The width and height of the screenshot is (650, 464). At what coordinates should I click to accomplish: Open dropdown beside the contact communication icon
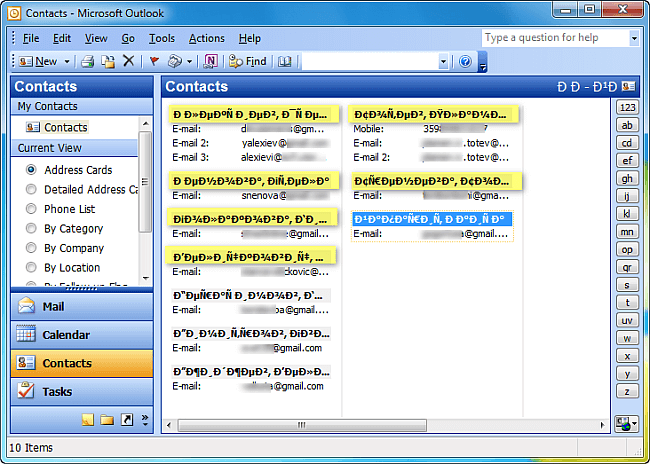pyautogui.click(x=189, y=61)
